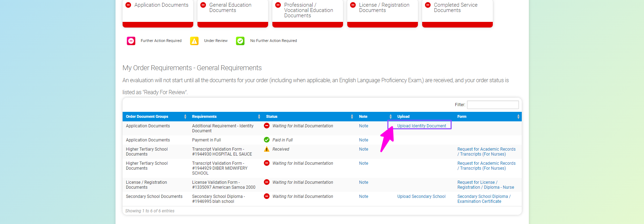
Task: Click red icon on License Validation Form row
Action: click(x=267, y=182)
